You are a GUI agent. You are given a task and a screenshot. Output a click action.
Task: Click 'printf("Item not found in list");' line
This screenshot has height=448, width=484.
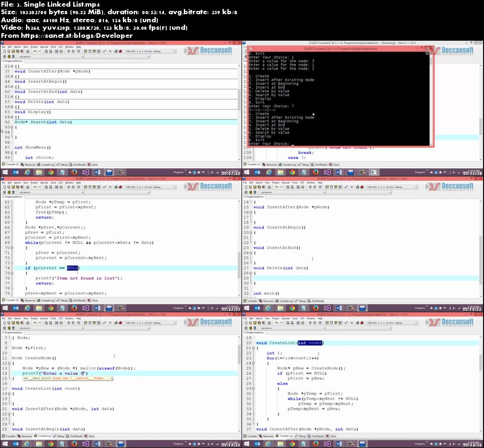[79, 278]
